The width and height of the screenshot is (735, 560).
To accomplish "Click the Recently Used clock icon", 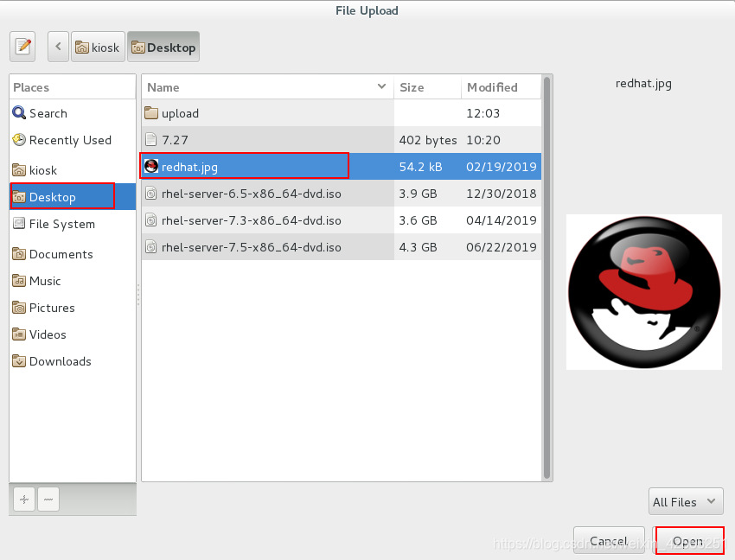I will (19, 140).
